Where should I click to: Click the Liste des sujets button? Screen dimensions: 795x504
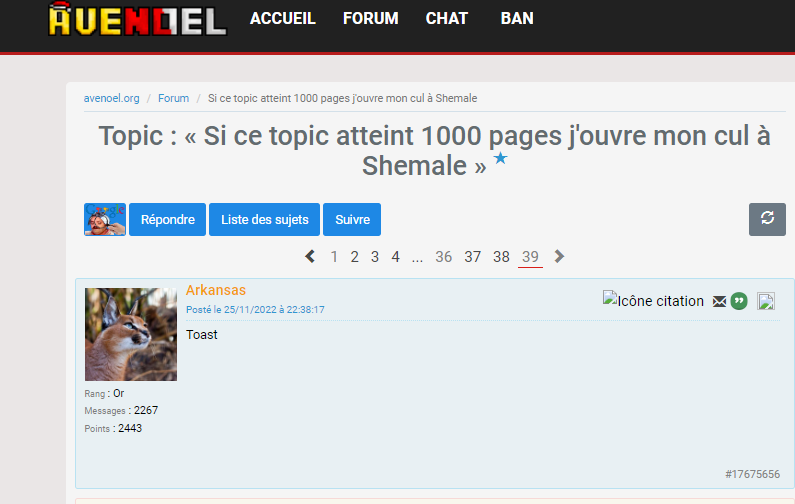(264, 220)
